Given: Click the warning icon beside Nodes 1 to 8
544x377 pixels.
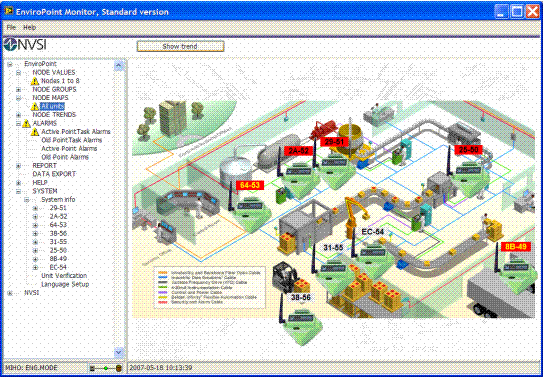Looking at the screenshot, I should pyautogui.click(x=35, y=81).
